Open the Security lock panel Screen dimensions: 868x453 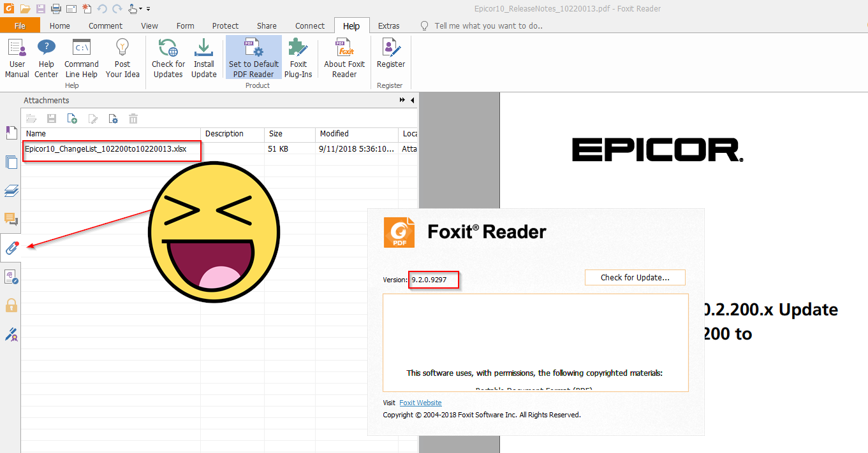coord(11,305)
